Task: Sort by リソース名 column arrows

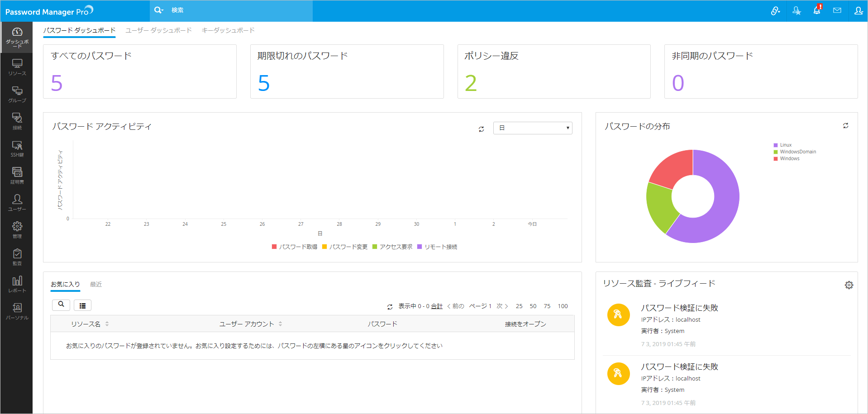Action: click(x=107, y=324)
